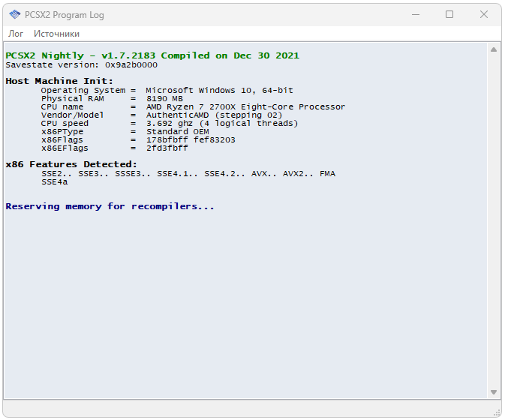Click the Physical RAM 8190 MB line
Viewport: 505px width, 420px height.
(x=112, y=98)
